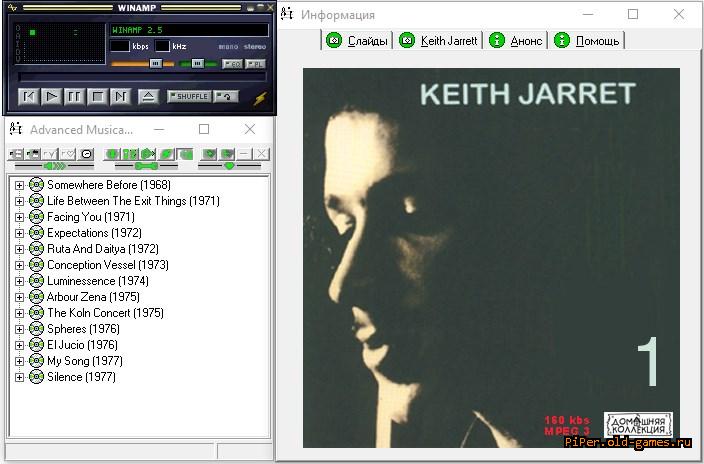Toggle repeat mode in Winamp
The height and width of the screenshot is (464, 704).
pos(226,97)
